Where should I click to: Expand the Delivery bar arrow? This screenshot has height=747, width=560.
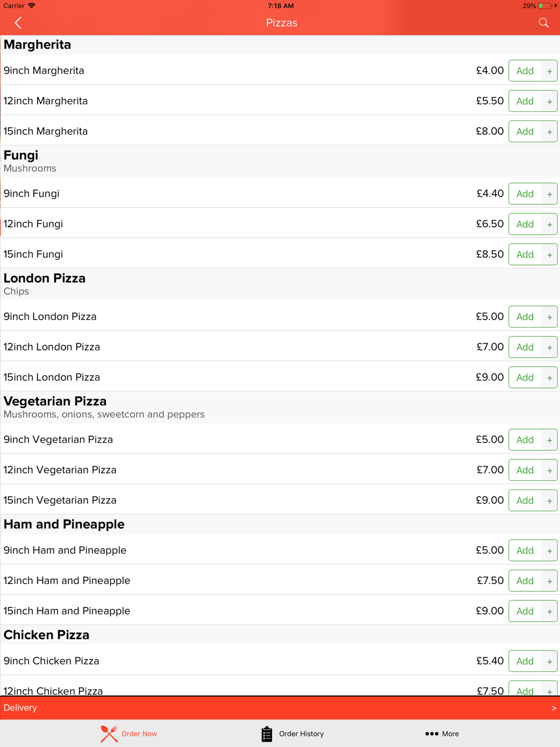coord(554,708)
